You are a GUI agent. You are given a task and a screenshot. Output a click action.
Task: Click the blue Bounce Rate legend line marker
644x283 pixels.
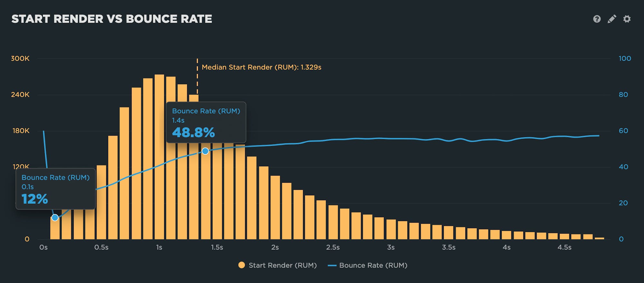coord(332,266)
